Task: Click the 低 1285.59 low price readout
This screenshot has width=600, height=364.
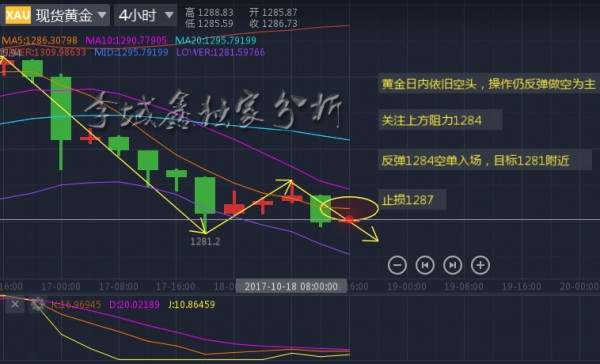Action: (209, 23)
